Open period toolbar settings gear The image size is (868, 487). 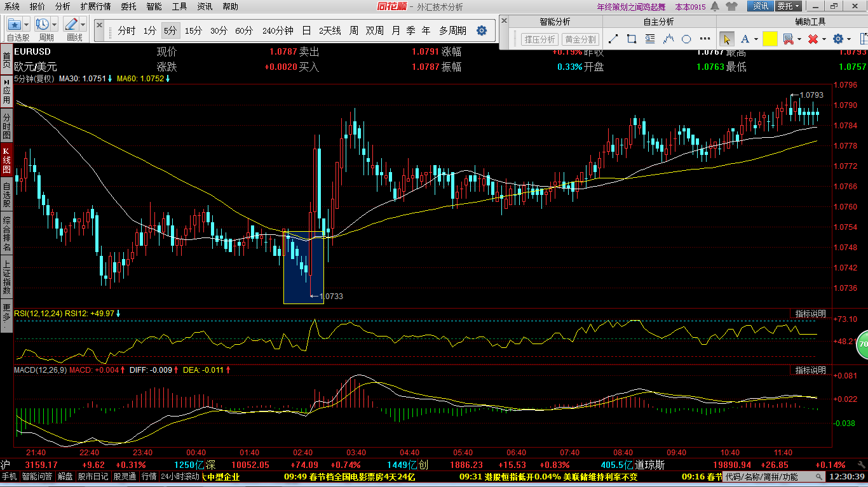pos(482,30)
